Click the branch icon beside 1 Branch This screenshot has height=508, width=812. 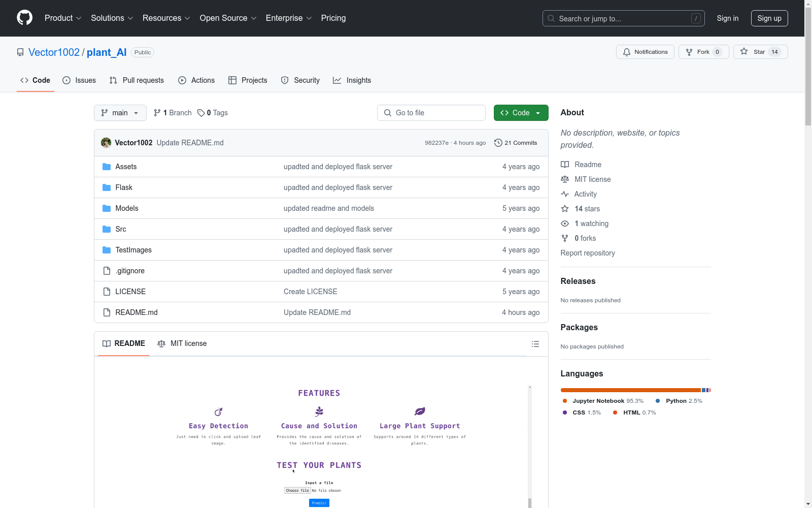(x=157, y=113)
